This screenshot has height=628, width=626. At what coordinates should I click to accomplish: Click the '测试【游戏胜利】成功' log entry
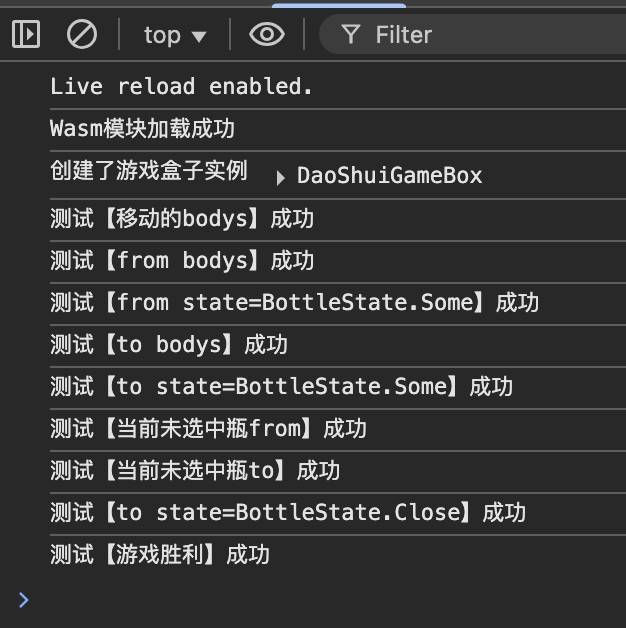click(160, 555)
